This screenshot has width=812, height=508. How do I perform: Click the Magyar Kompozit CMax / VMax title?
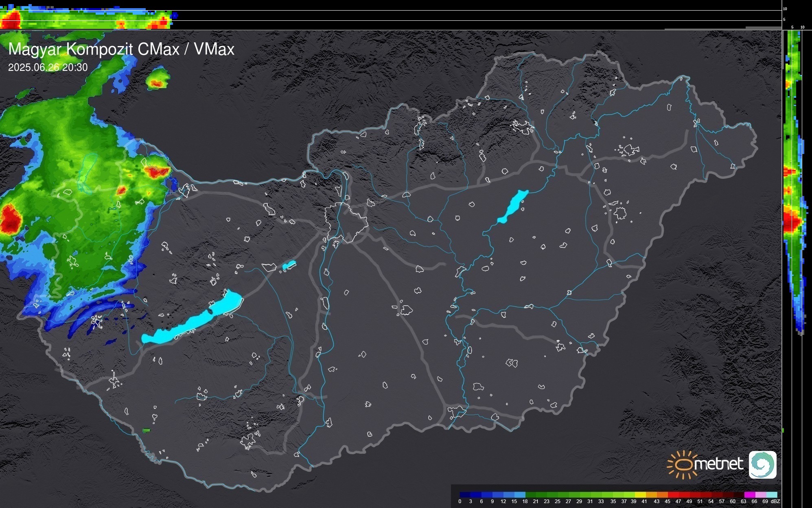tap(121, 49)
